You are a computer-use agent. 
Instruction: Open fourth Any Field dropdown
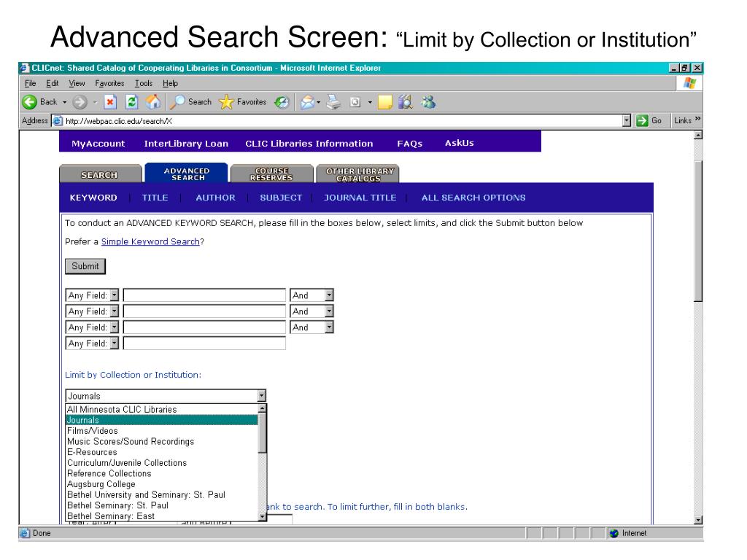(114, 343)
